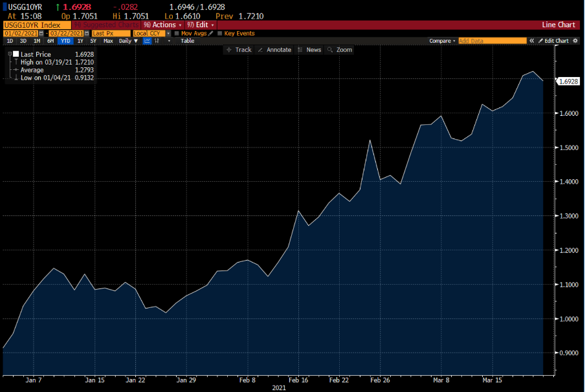Activate the Zoom magnifier tool
The width and height of the screenshot is (585, 392).
click(340, 50)
